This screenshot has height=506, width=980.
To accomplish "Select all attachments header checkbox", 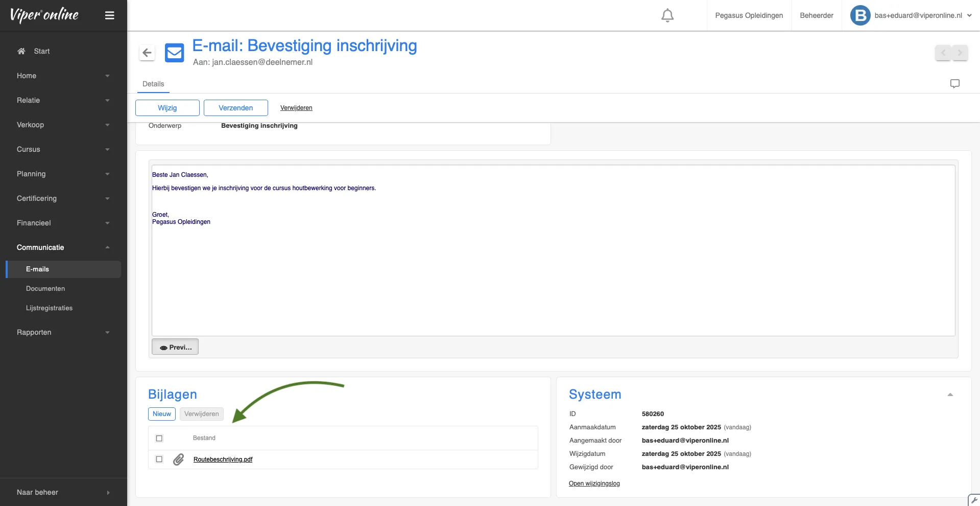I will coord(159,438).
